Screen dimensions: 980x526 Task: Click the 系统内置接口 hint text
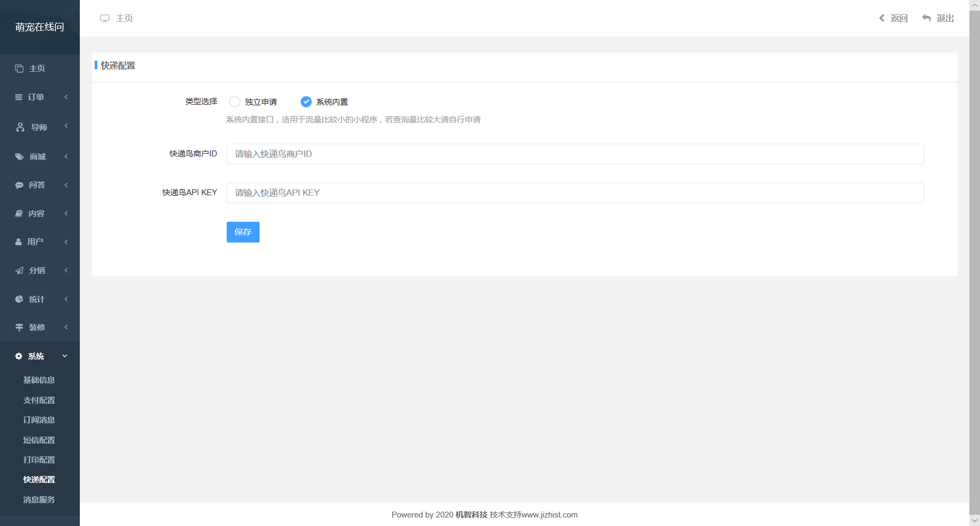(353, 120)
